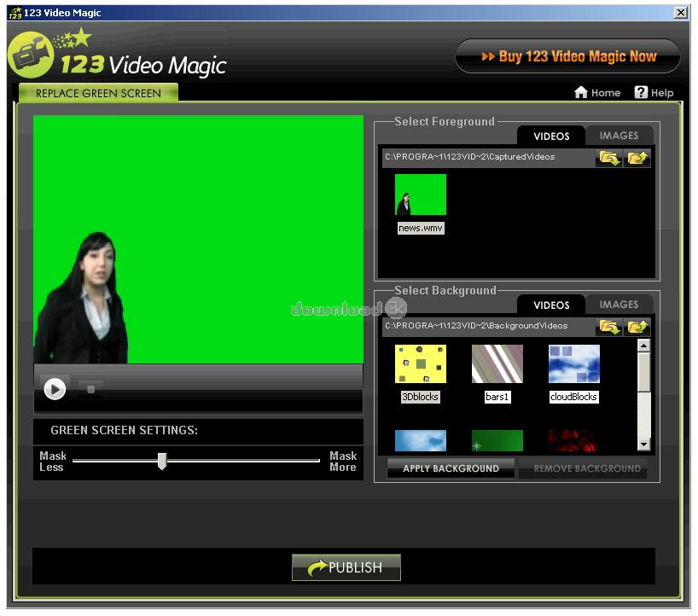The height and width of the screenshot is (616, 698).
Task: Click the background list scrollbar thumb
Action: click(x=643, y=373)
